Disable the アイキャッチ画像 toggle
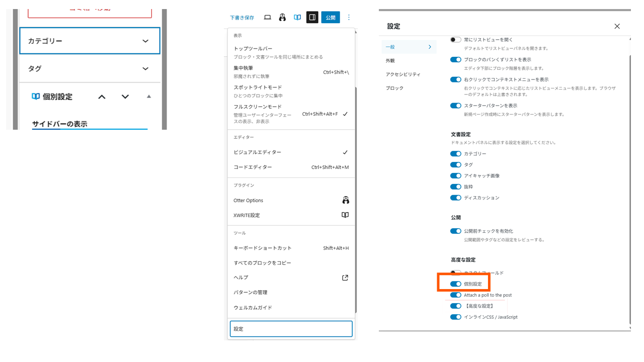Viewport: 644px width, 362px height. pyautogui.click(x=456, y=176)
